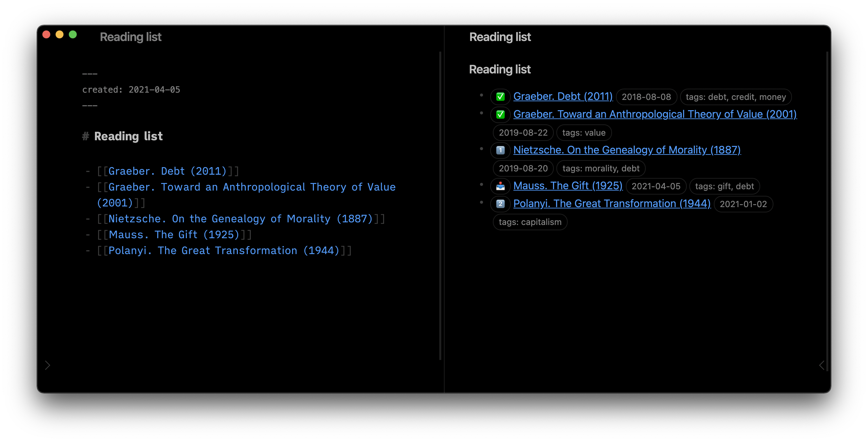Open Mauss The Gift (1925) preview link

567,186
